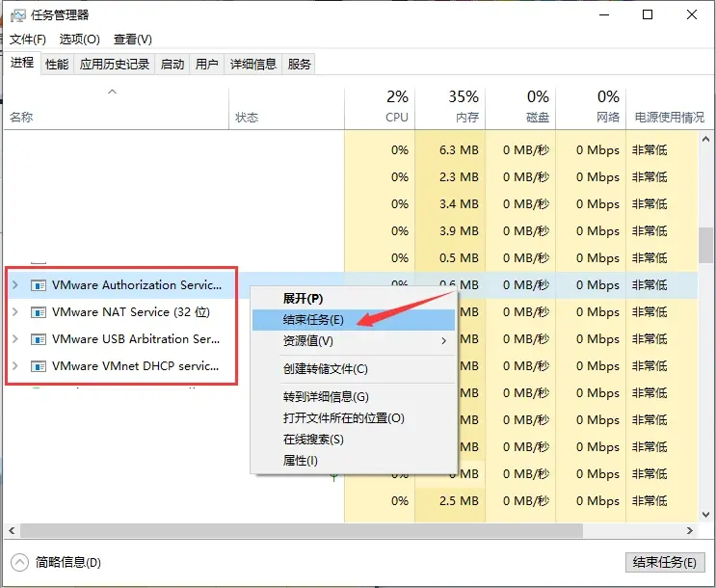Choose 属性(I) in the context menu

[354, 461]
